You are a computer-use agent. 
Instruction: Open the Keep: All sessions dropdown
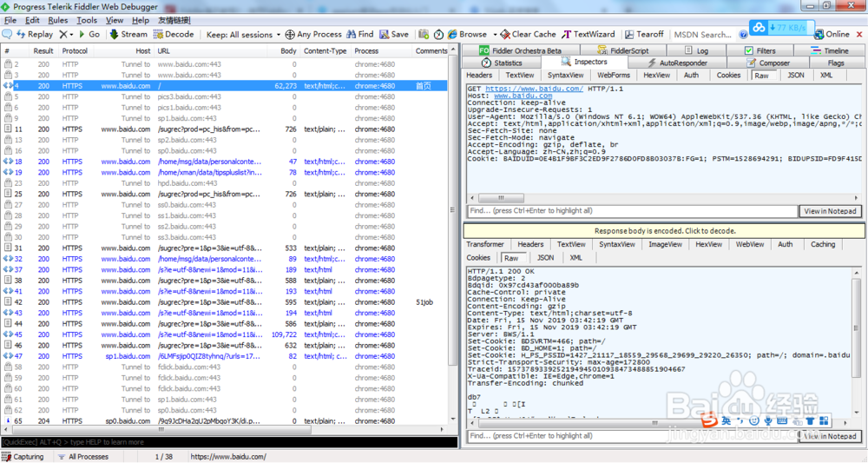243,35
